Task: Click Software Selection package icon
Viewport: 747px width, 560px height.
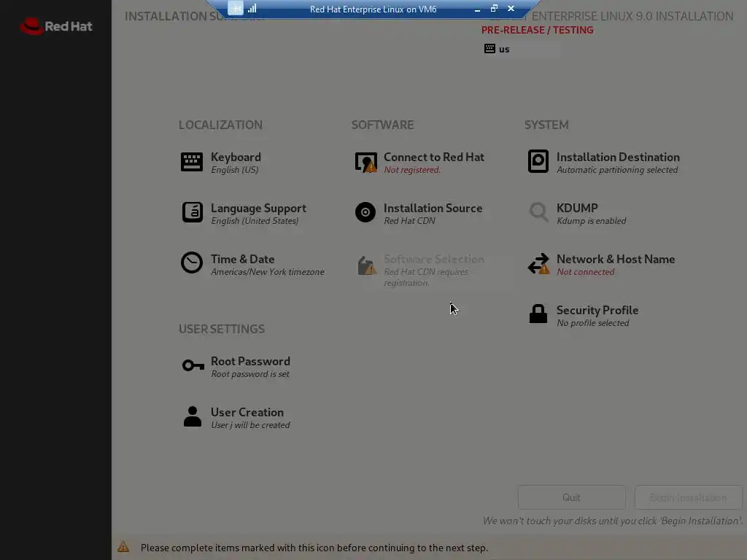Action: 366,265
